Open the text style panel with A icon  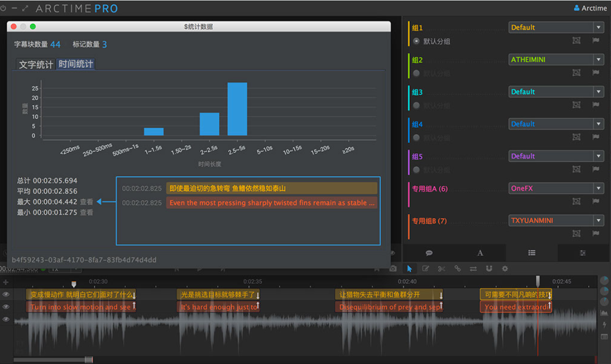click(x=480, y=253)
